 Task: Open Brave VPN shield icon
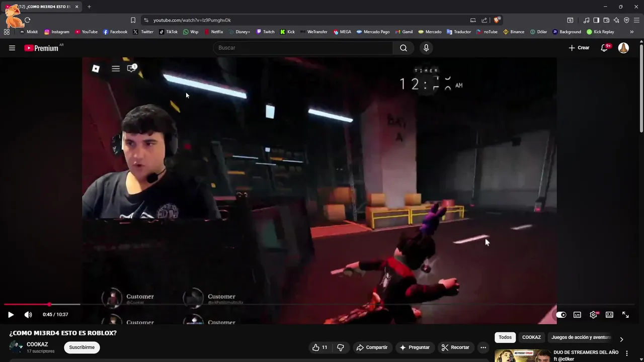tap(626, 20)
